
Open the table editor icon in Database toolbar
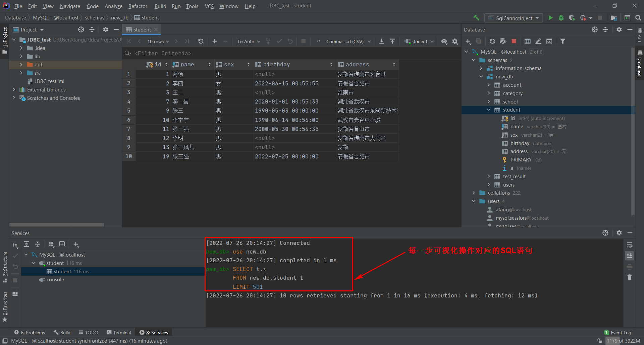(527, 41)
